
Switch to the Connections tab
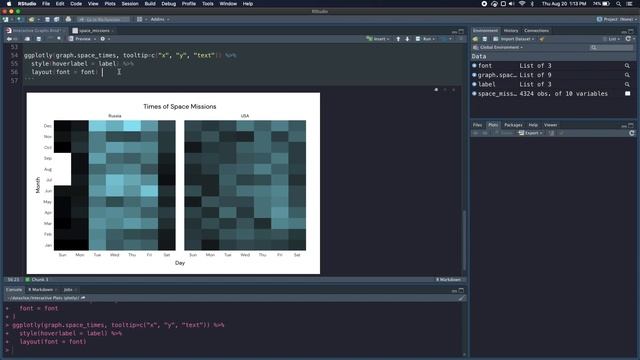[536, 31]
